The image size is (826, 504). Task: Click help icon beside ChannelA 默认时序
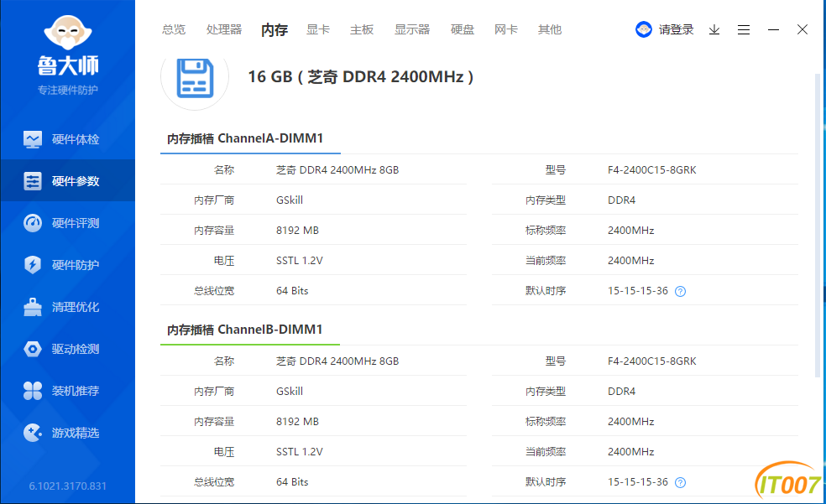(x=680, y=292)
